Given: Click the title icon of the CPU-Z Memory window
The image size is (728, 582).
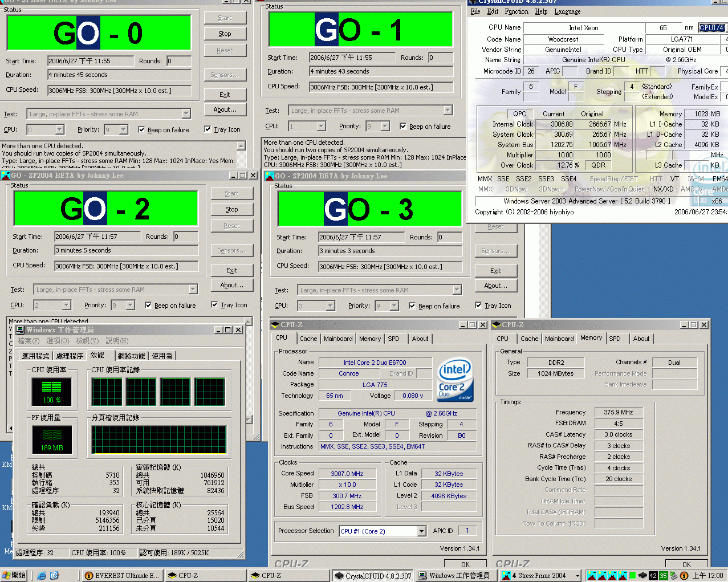Looking at the screenshot, I should [x=497, y=325].
